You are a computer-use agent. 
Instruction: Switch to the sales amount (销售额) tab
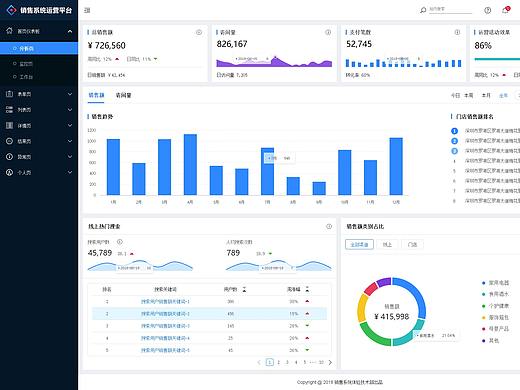pos(96,95)
